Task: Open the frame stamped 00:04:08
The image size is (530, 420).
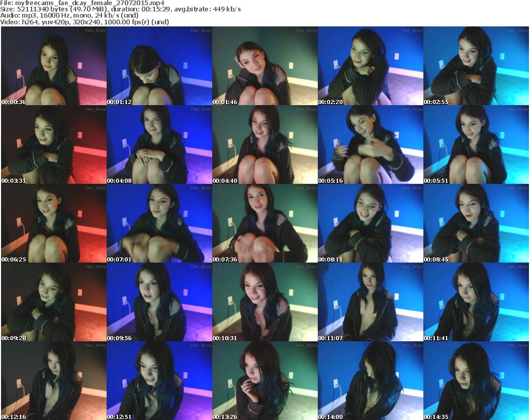Action: 159,144
